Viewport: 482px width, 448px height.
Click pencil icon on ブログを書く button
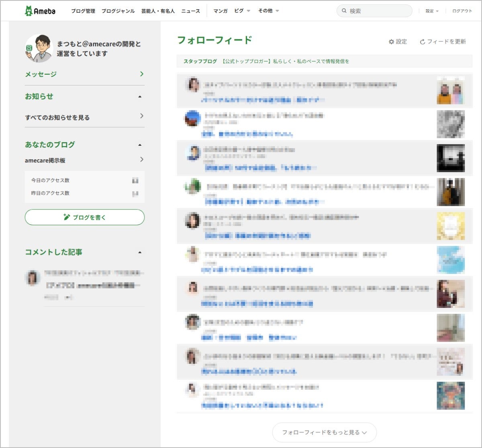67,217
